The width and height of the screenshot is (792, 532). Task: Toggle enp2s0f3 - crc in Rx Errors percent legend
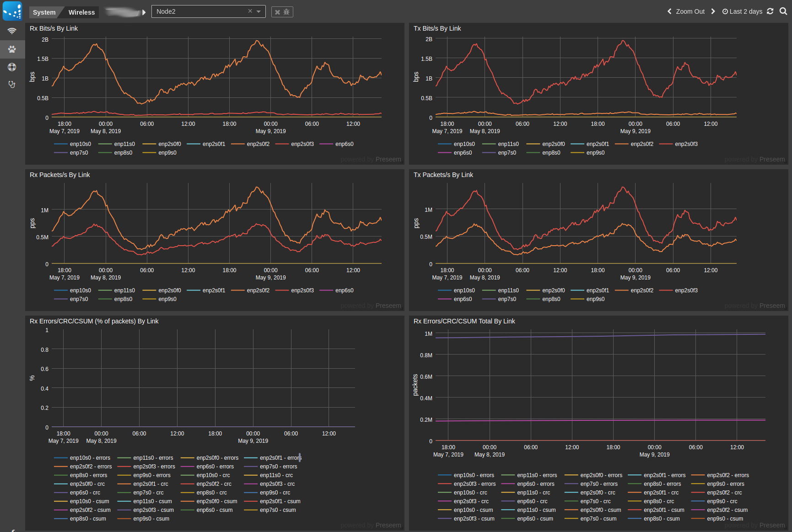[x=269, y=484]
